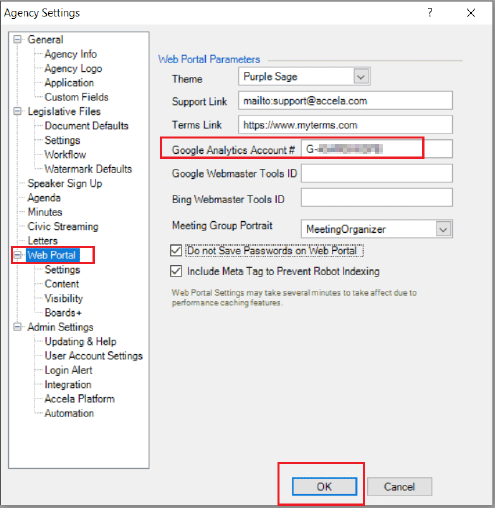Select Boards+ in the tree
495x508 pixels.
[63, 313]
